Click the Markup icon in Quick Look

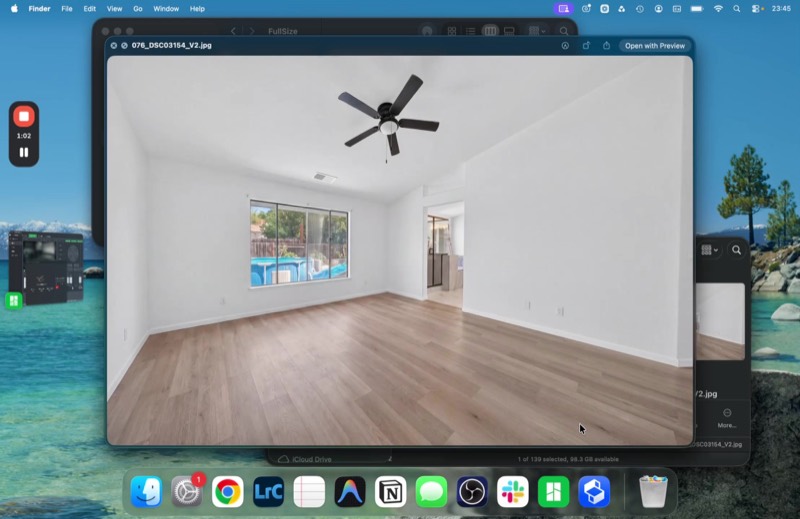565,45
